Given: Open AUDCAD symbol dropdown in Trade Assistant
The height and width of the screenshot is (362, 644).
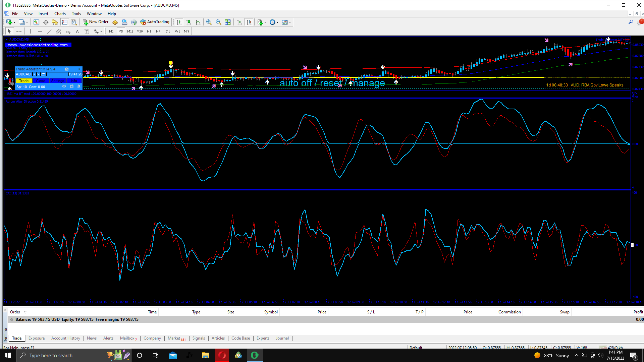Looking at the screenshot, I should [23, 74].
